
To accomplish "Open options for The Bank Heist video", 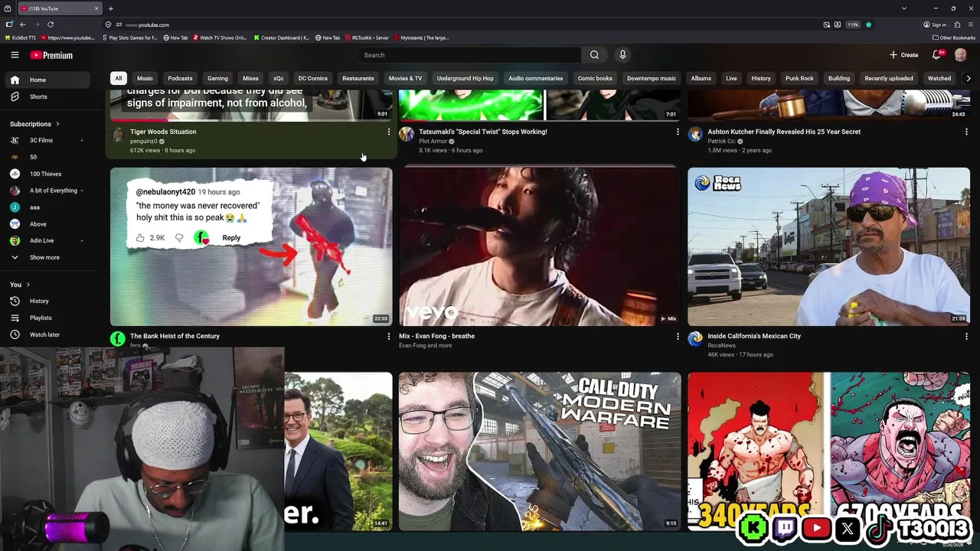I will pyautogui.click(x=388, y=336).
